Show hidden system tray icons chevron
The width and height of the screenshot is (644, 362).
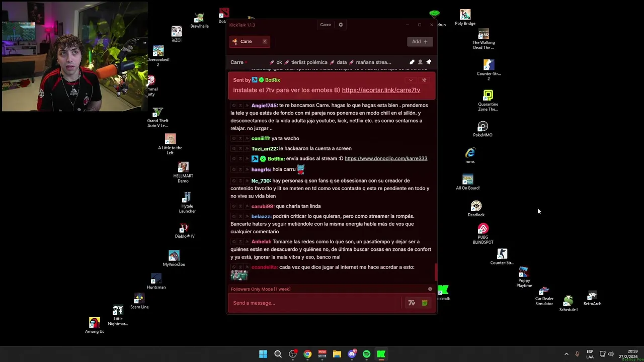click(x=566, y=354)
